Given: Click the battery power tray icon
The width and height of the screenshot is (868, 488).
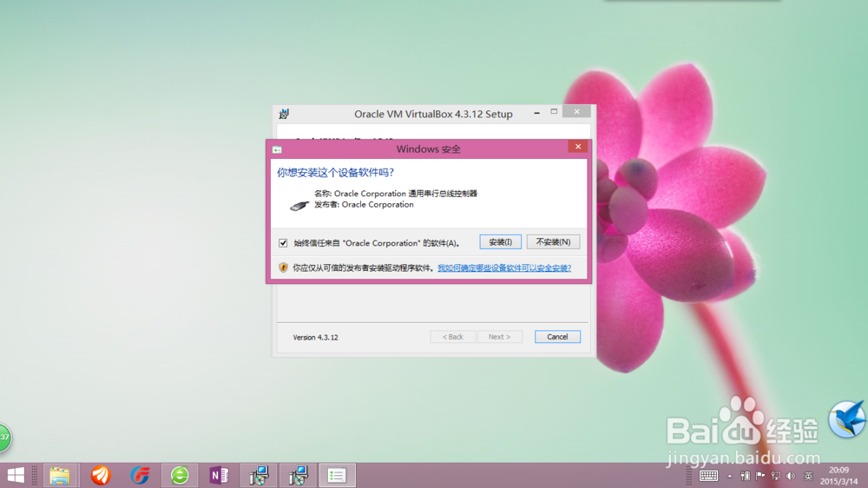Looking at the screenshot, I should (745, 476).
